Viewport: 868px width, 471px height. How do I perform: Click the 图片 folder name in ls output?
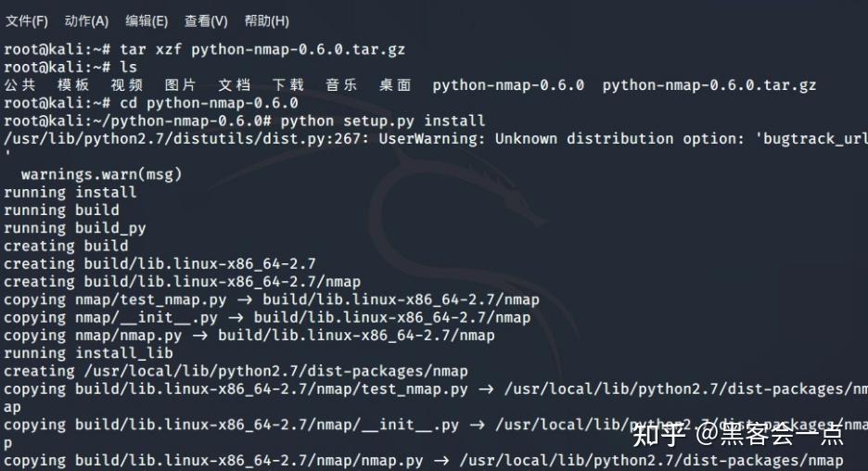181,85
